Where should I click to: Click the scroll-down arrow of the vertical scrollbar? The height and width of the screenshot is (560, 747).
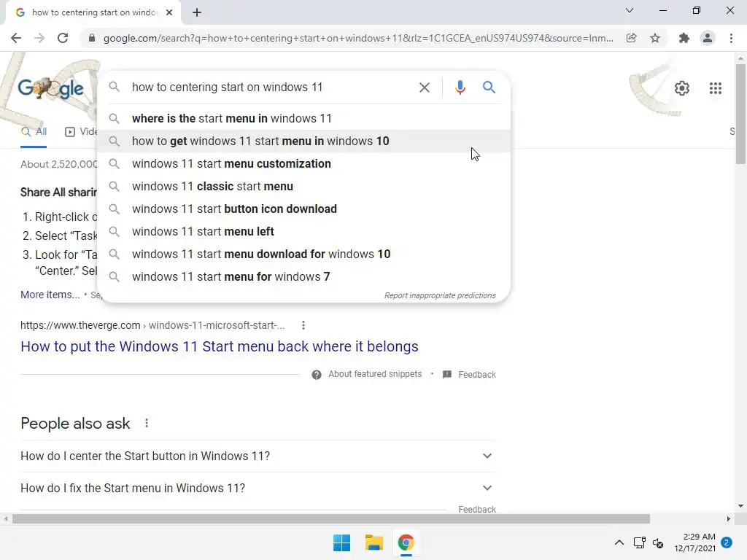[x=740, y=506]
